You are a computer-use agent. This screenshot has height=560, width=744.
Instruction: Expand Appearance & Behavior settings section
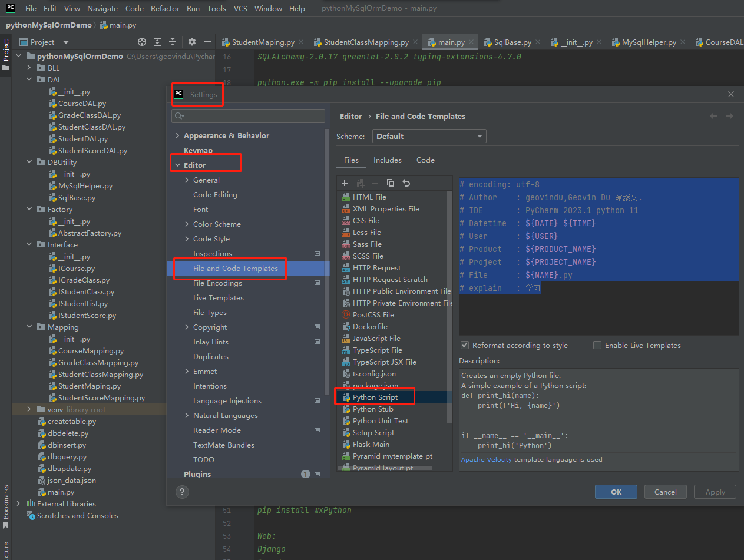click(x=177, y=136)
